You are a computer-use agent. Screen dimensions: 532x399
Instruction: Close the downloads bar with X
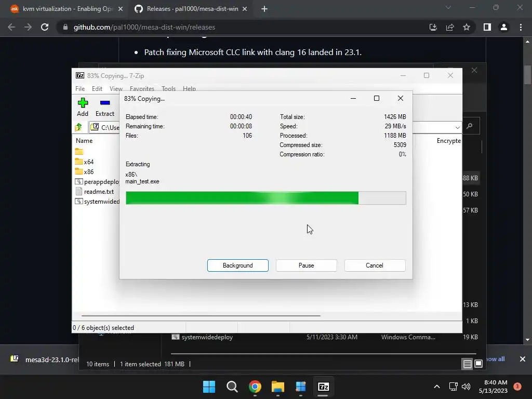tap(523, 359)
